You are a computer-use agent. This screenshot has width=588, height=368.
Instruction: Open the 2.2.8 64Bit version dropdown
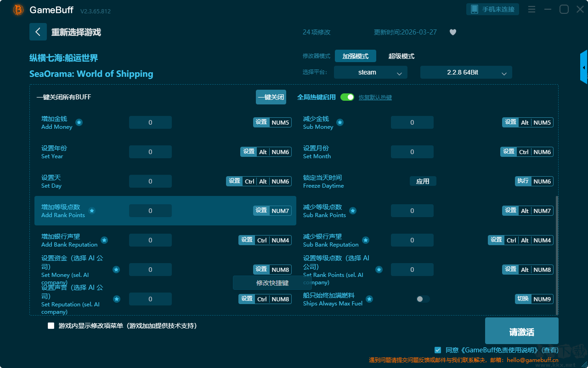click(x=466, y=72)
